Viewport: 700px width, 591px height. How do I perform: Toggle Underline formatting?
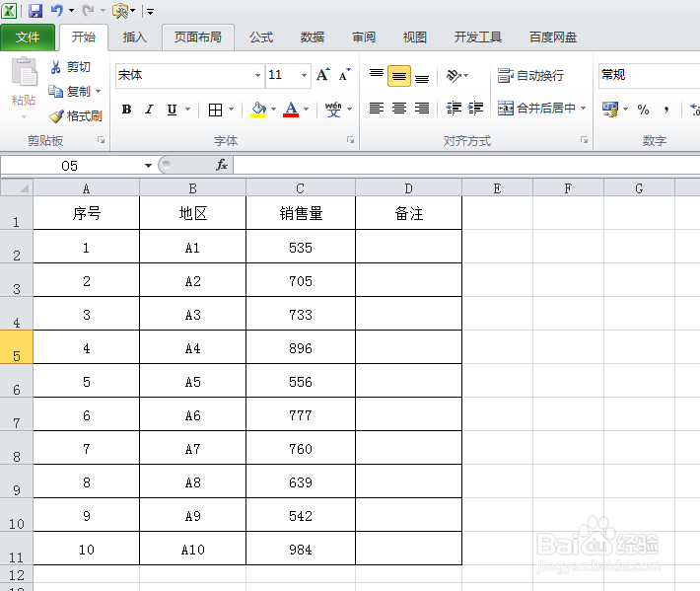click(x=172, y=110)
